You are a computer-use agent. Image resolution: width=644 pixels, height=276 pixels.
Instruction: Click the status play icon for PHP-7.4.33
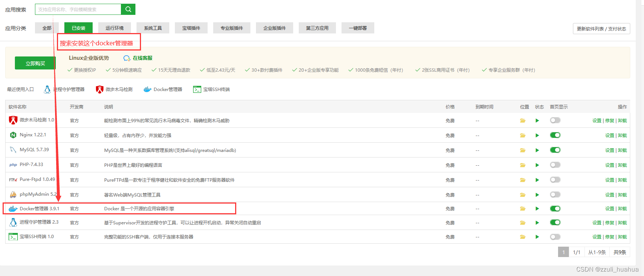[537, 165]
